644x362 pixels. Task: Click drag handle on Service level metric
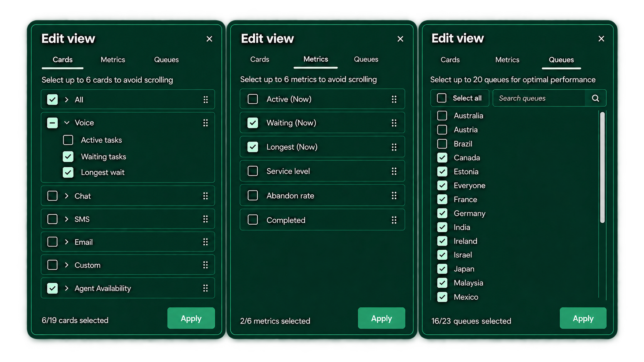[394, 171]
